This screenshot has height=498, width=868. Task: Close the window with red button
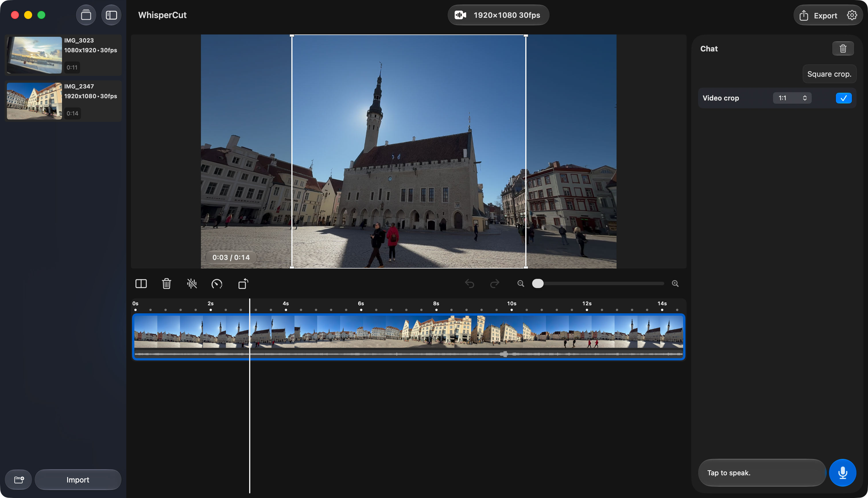(x=15, y=15)
